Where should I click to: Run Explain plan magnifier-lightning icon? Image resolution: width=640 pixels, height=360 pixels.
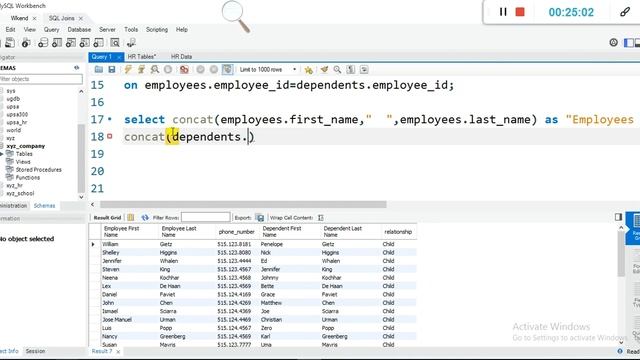(x=155, y=69)
